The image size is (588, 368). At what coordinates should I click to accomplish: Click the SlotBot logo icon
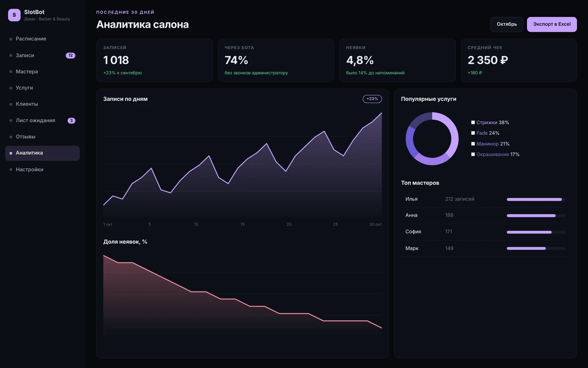(x=14, y=15)
